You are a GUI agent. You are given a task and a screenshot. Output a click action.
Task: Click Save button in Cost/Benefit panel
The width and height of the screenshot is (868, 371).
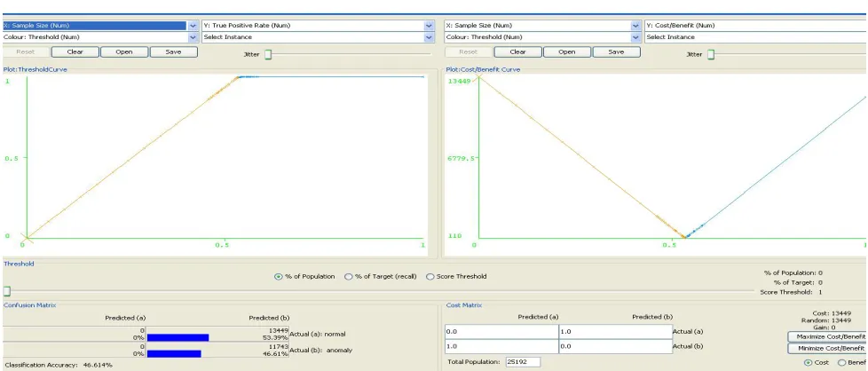[x=616, y=52]
